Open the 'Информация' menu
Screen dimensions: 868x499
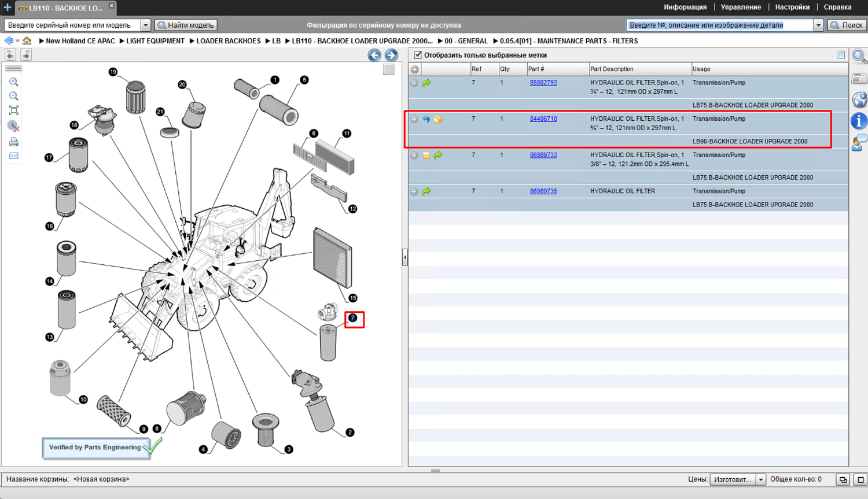685,8
